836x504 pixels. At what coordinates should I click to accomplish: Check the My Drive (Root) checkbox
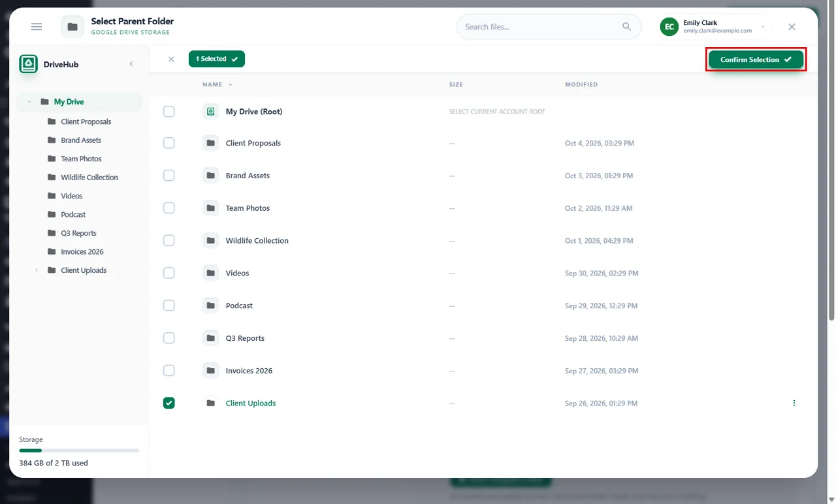click(x=169, y=112)
